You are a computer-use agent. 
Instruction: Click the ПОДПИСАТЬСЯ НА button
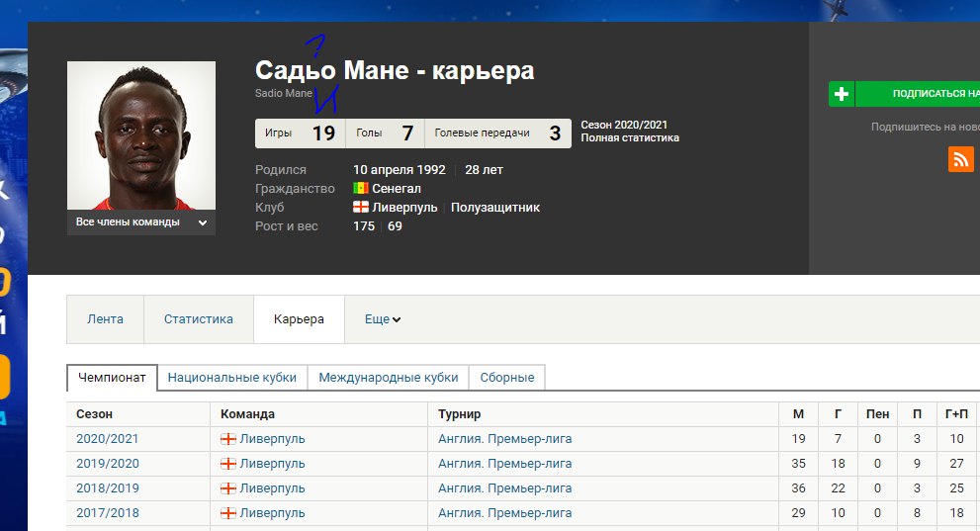[918, 94]
